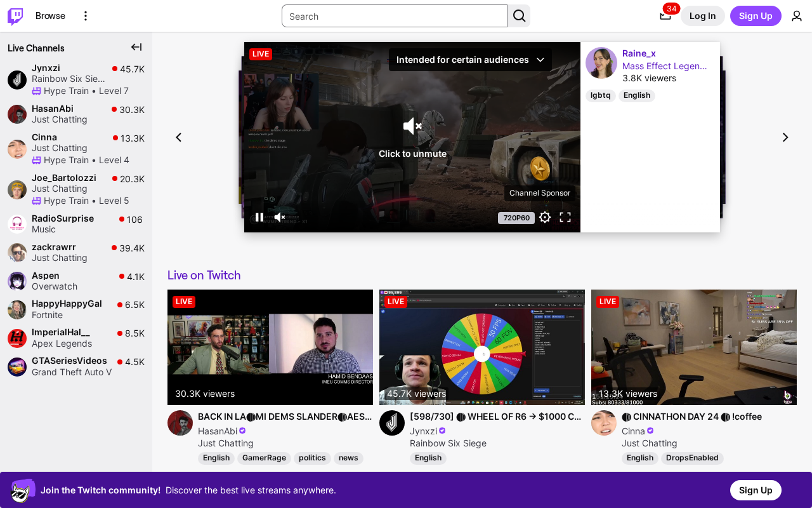Select the 720P60 quality badge
This screenshot has height=508, width=812.
(x=516, y=218)
